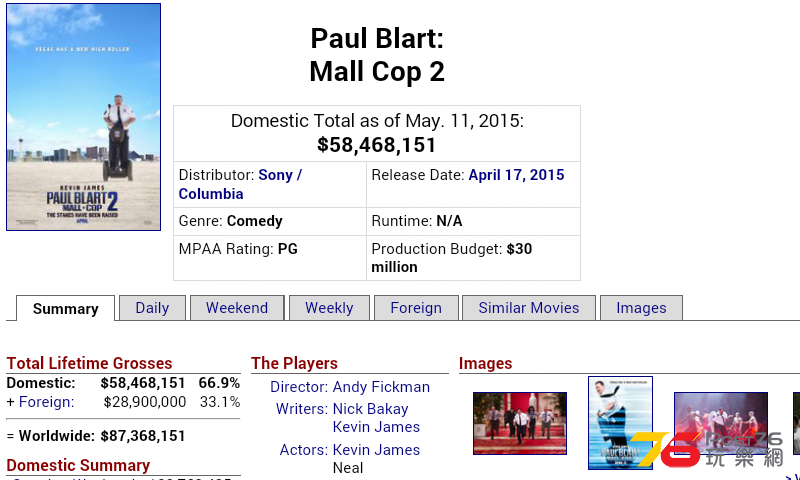
Task: Switch to the Weekend tab
Action: 237,308
